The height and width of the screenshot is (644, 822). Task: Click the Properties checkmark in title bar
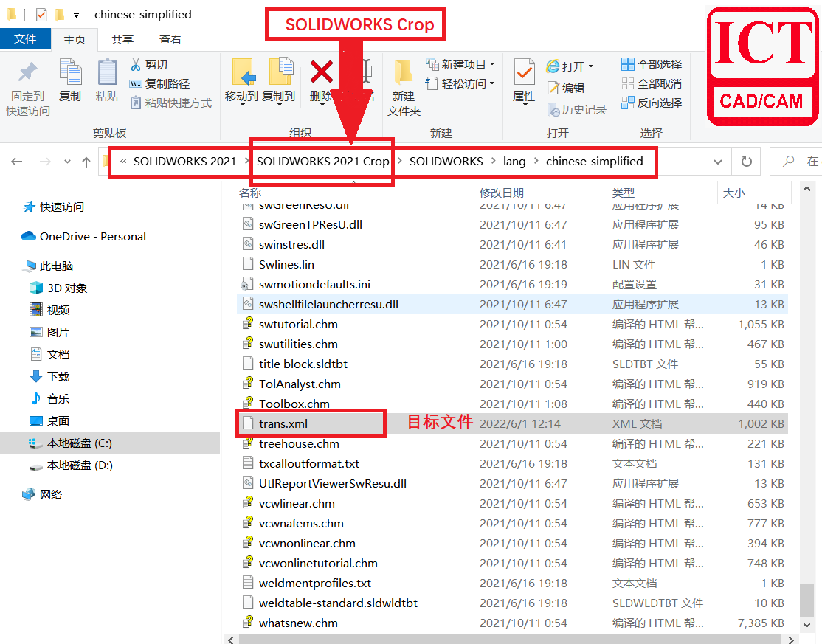coord(41,15)
